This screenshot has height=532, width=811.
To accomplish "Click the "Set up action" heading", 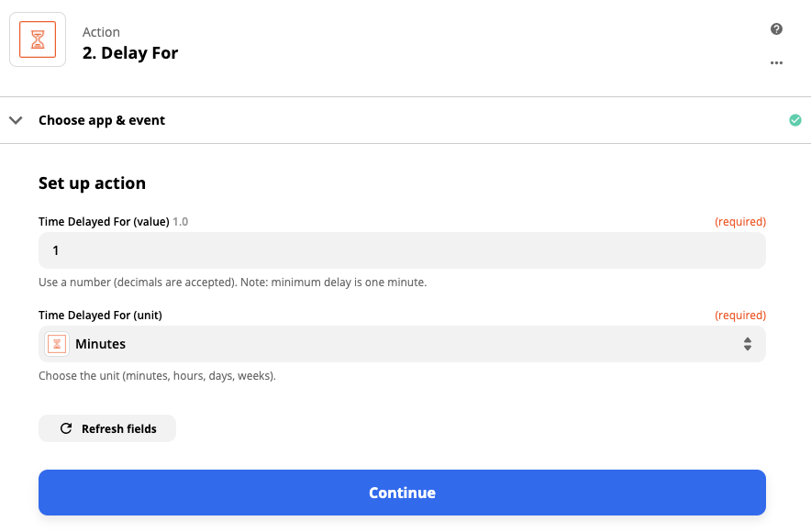I will click(x=92, y=183).
